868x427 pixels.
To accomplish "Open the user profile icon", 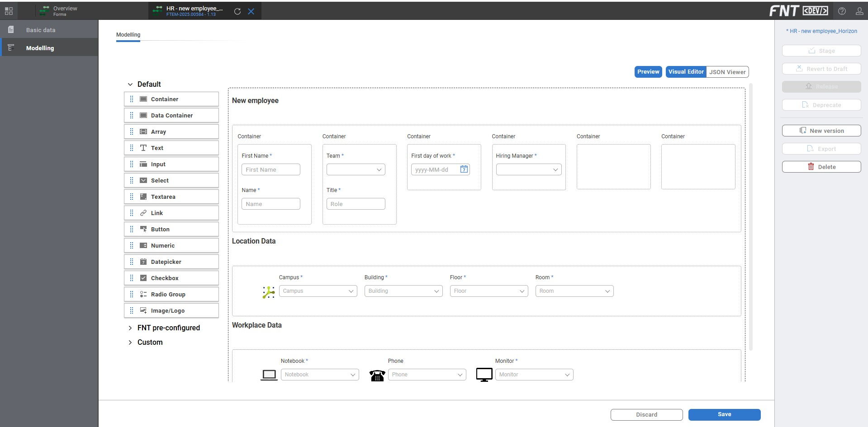I will pos(859,11).
